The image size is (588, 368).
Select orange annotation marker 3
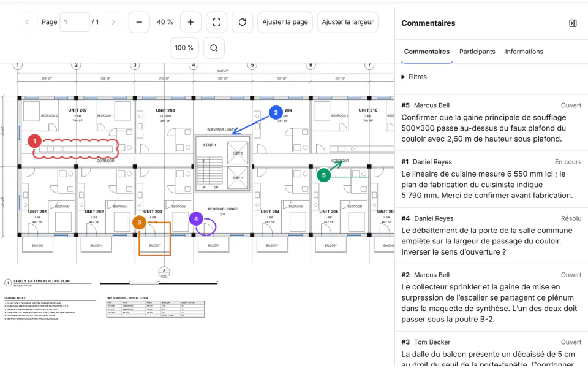pos(139,222)
